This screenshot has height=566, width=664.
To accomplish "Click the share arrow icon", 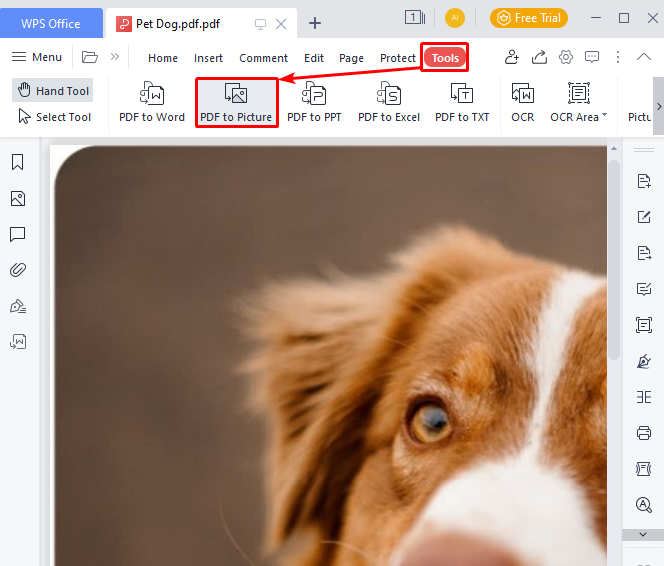I will [x=539, y=57].
